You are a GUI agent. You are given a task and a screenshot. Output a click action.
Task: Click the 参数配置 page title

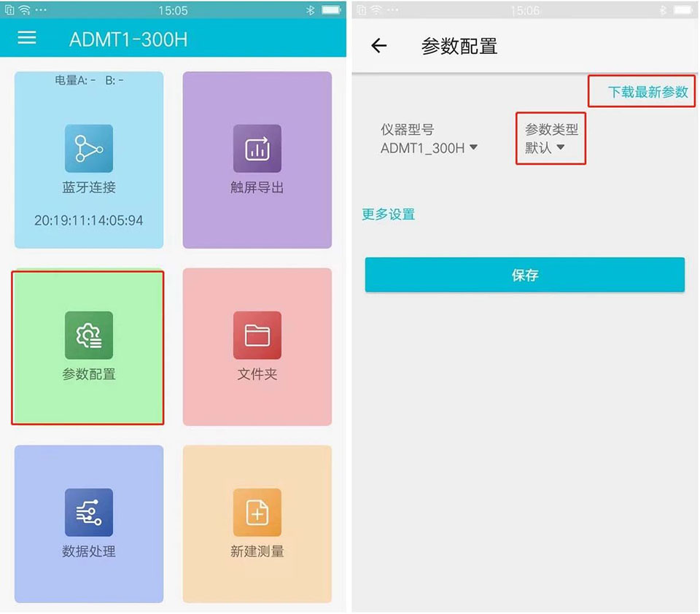pos(459,47)
